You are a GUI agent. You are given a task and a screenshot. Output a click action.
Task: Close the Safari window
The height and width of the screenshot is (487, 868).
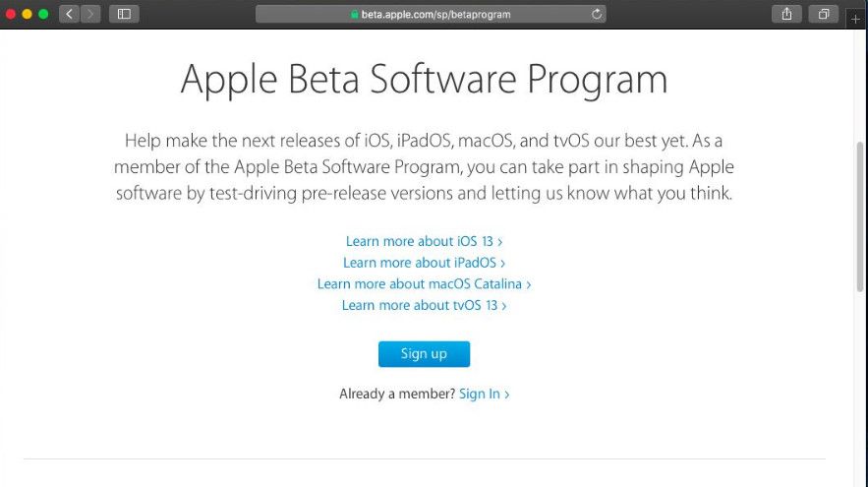(10, 14)
